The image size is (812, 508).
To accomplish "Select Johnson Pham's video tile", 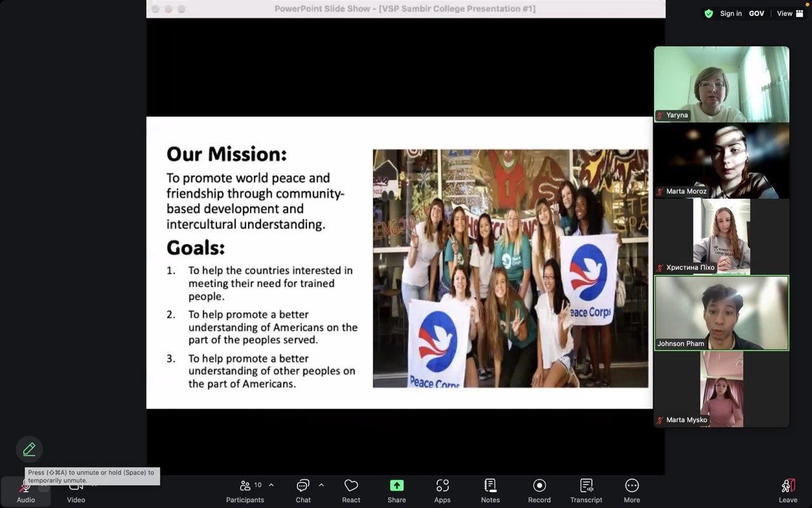I will [722, 312].
